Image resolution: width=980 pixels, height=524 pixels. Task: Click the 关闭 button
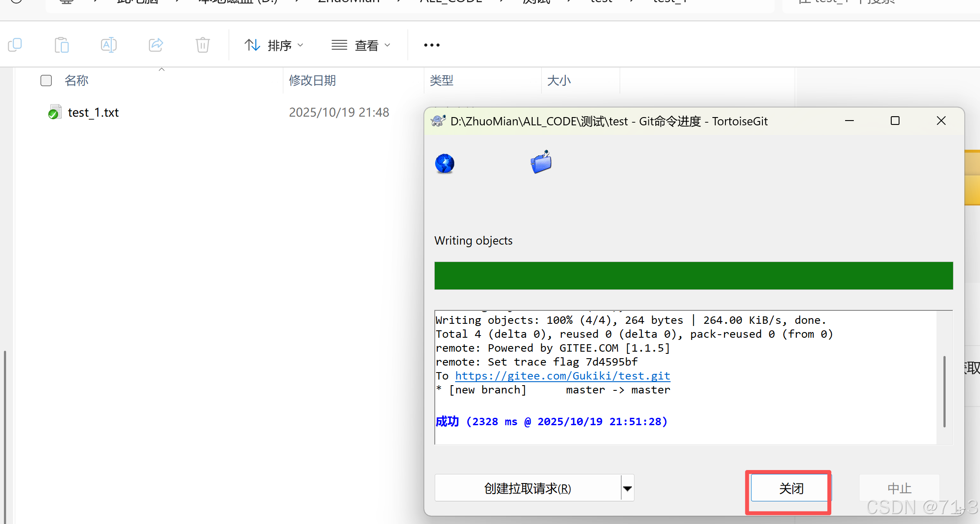point(790,488)
